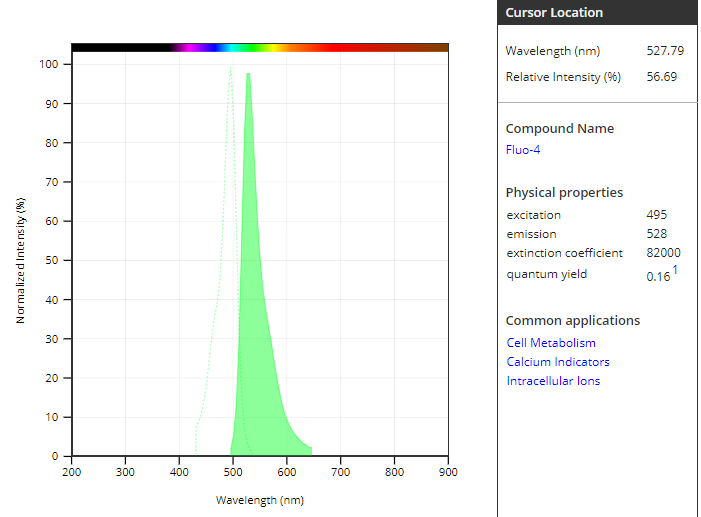
Task: Click the Normalized Intensity (%) axis title
Action: click(x=20, y=260)
